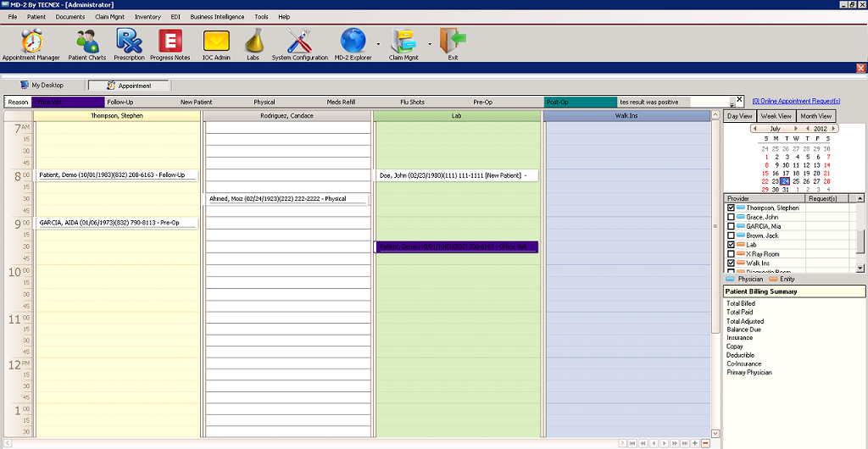Viewport: 868px width, 449px height.
Task: Open Online Appointment Request(s) link
Action: click(796, 101)
